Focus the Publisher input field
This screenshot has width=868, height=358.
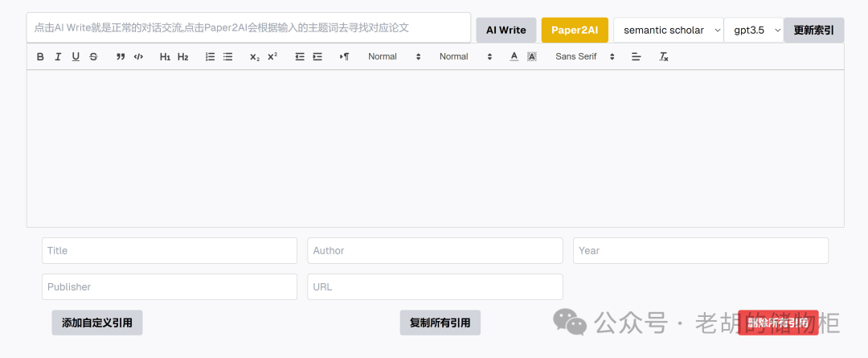(x=170, y=286)
